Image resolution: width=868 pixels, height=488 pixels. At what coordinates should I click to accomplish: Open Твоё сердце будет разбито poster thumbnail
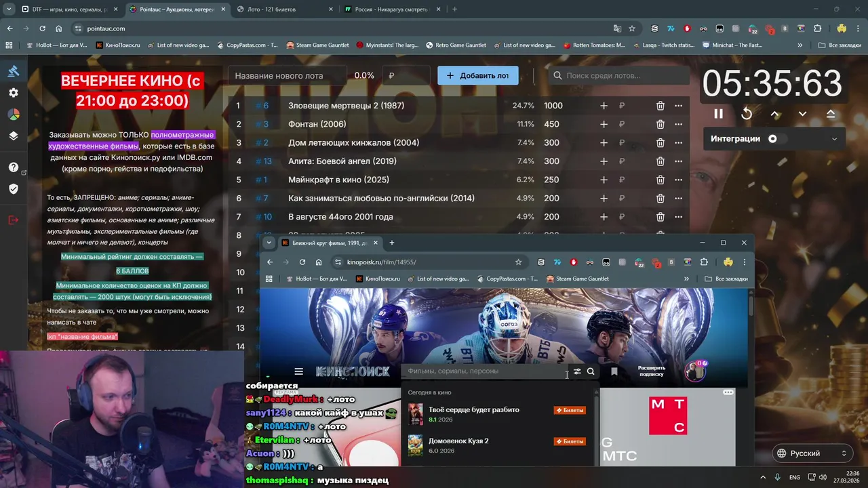(416, 414)
